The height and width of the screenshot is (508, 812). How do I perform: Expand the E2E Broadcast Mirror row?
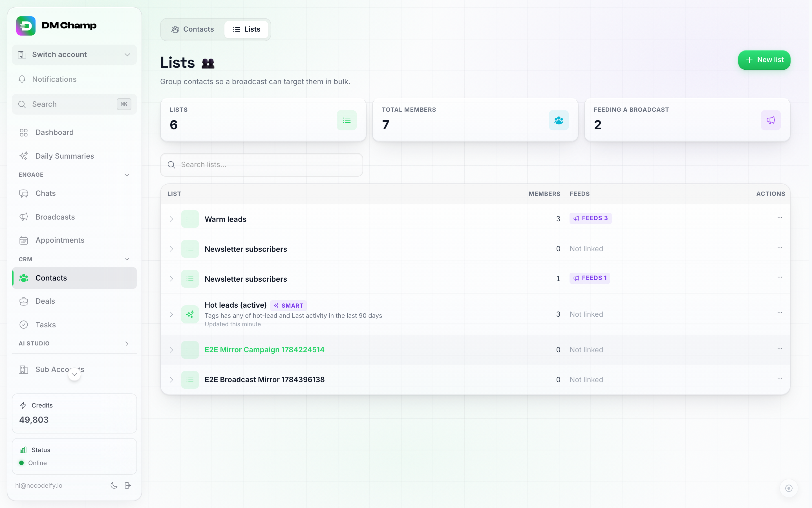click(171, 380)
